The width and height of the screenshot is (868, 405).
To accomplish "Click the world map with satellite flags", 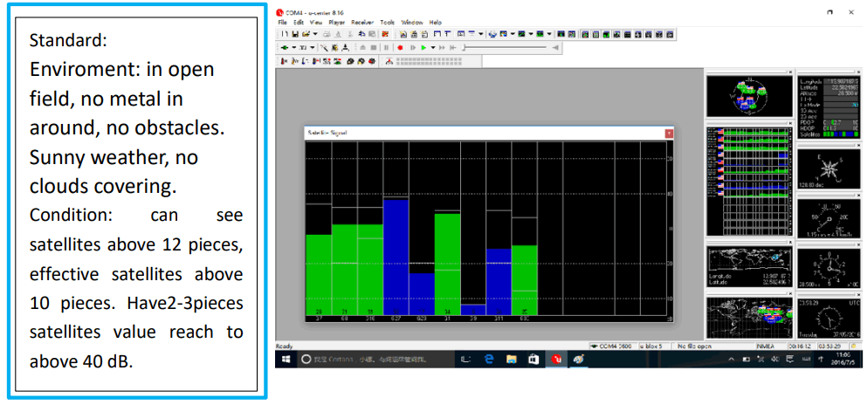I will pyautogui.click(x=749, y=318).
